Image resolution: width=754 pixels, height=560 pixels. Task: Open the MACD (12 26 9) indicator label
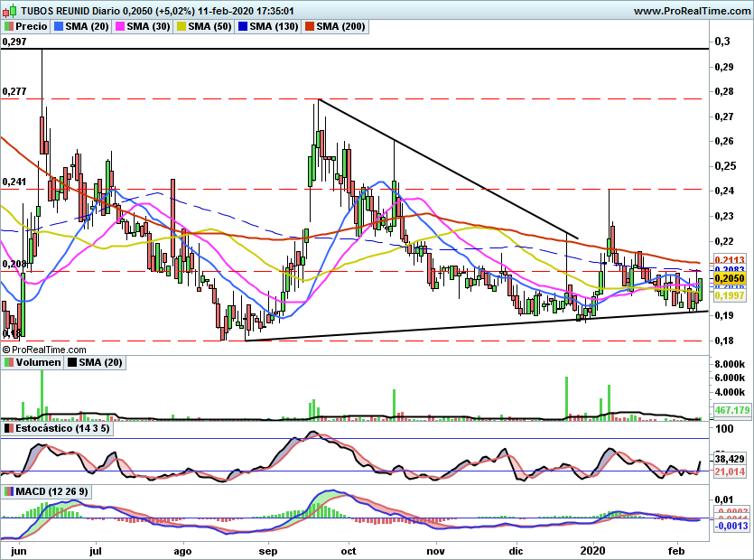click(52, 491)
